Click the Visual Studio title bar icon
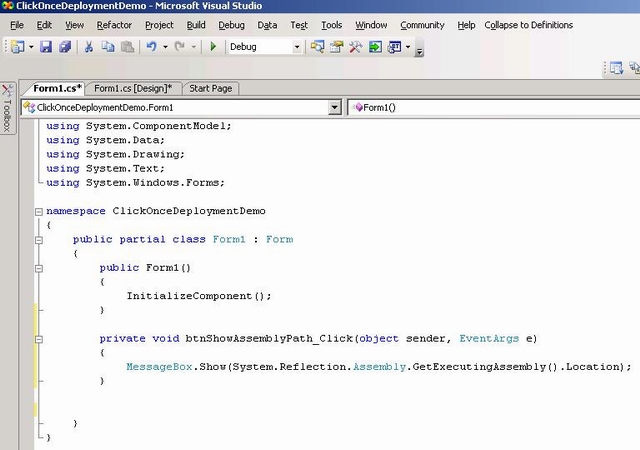The height and width of the screenshot is (450, 640). [7, 6]
